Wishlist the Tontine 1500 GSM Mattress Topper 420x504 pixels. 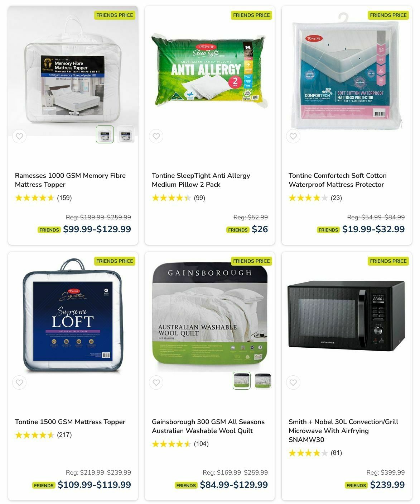pyautogui.click(x=19, y=382)
